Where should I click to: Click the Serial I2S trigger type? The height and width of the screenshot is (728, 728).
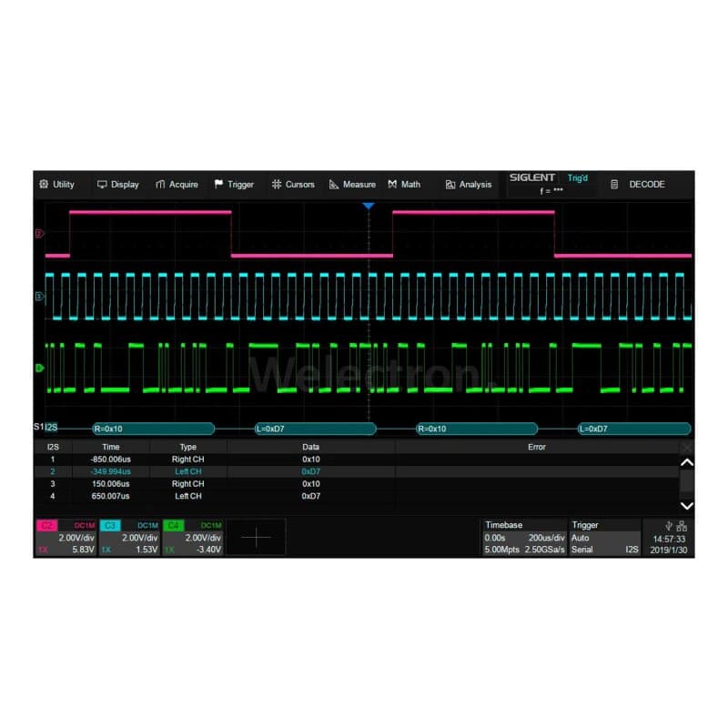click(x=605, y=550)
